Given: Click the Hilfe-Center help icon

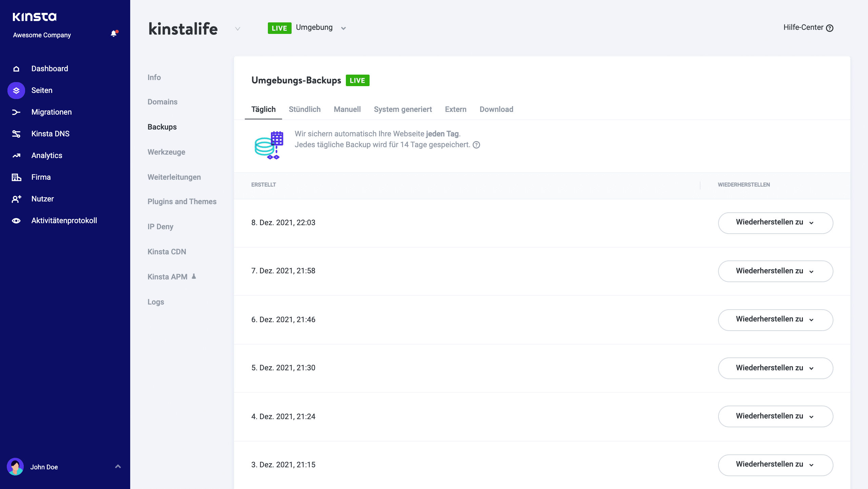Looking at the screenshot, I should 830,28.
